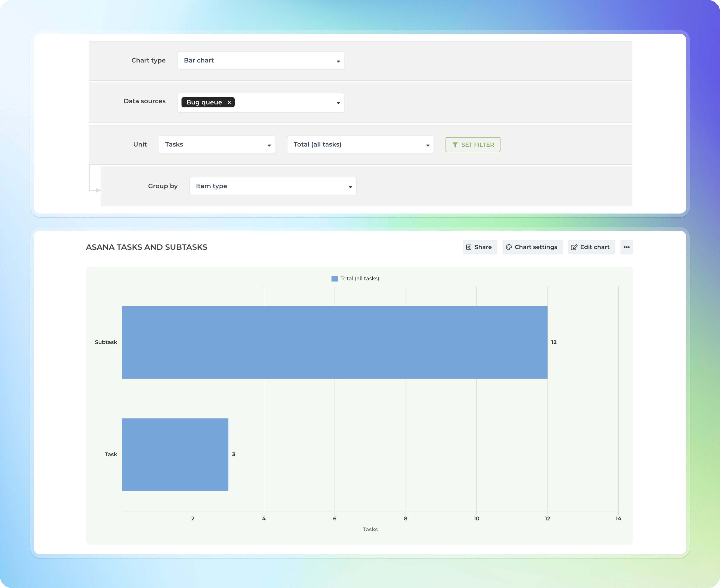The image size is (720, 588).
Task: Click the Bug queue data source tag
Action: point(204,102)
